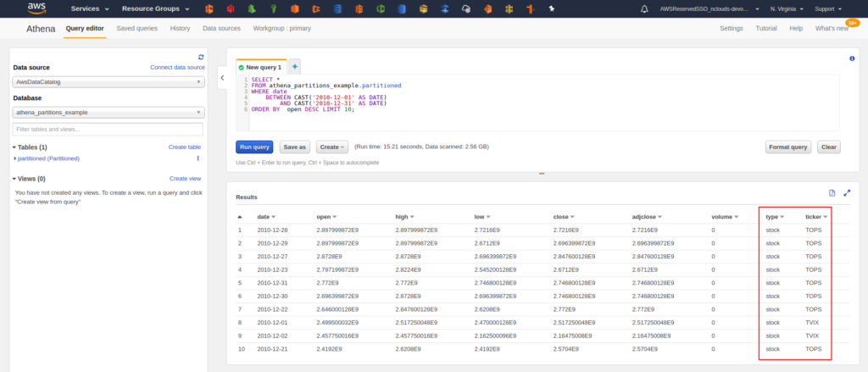Image resolution: width=868 pixels, height=372 pixels.
Task: Open the date column filter dropdown
Action: point(274,217)
